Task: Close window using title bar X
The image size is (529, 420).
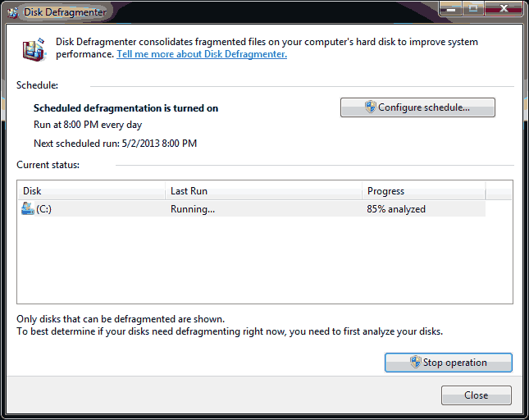Action: pyautogui.click(x=503, y=9)
